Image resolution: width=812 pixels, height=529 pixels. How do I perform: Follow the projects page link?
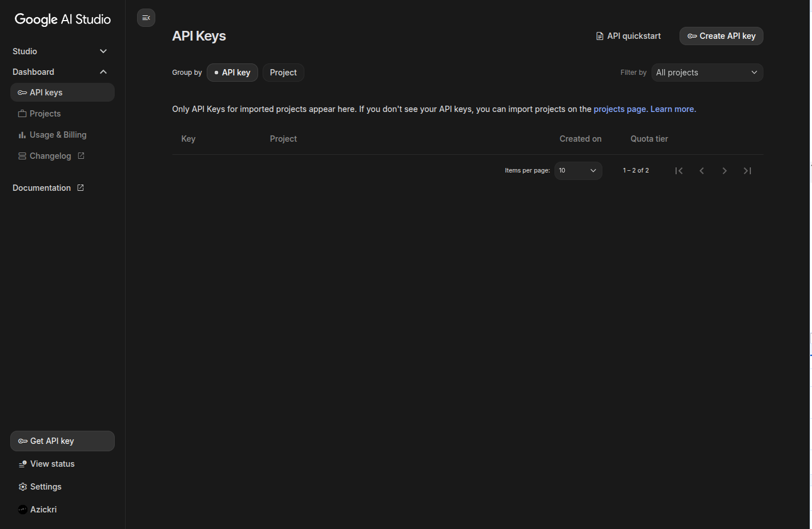pos(620,109)
